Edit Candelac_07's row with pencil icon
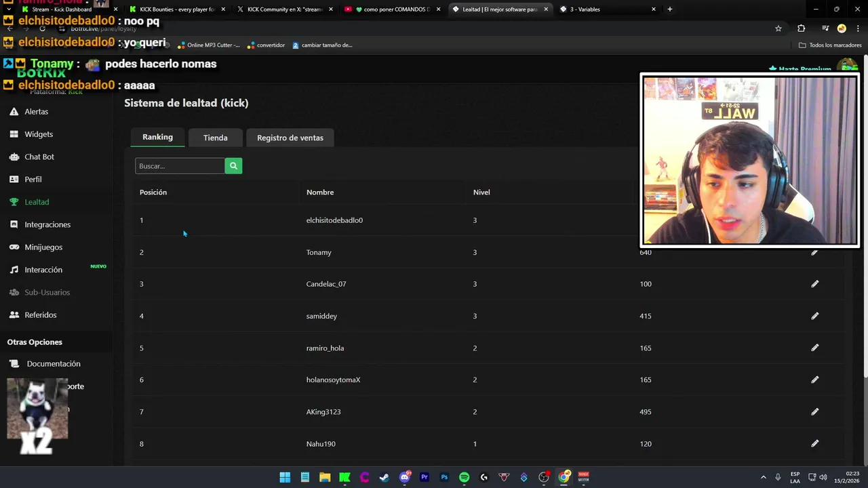Image resolution: width=868 pixels, height=488 pixels. coord(814,284)
